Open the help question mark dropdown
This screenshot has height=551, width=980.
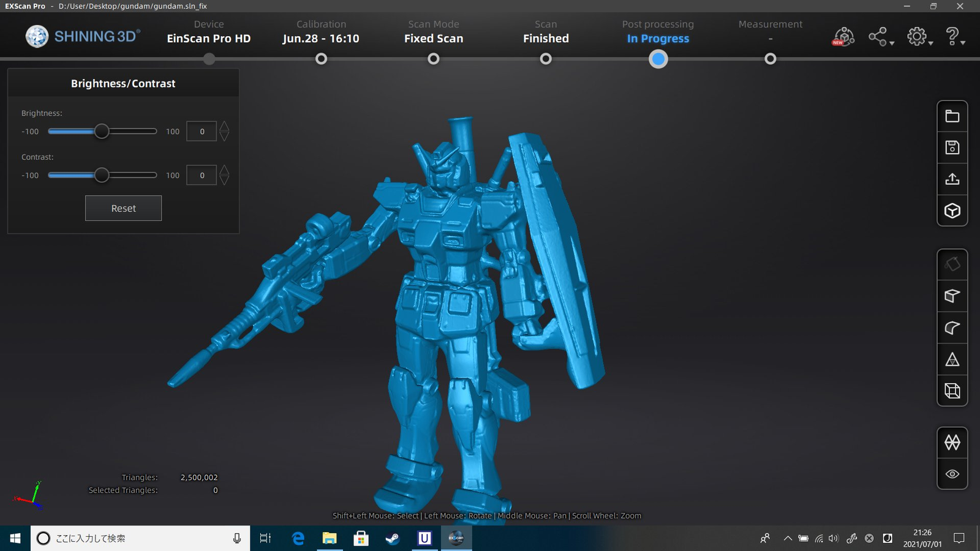tap(955, 37)
